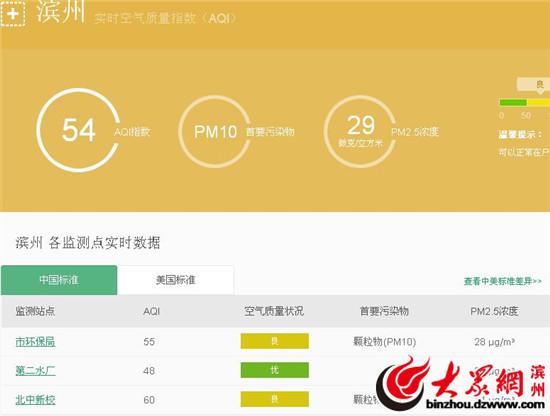Click the 29 PM2.5浓度 circle

(360, 132)
